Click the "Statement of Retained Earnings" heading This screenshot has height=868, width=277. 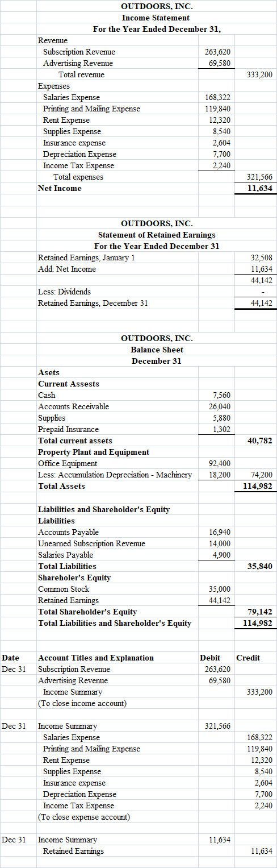tap(157, 235)
